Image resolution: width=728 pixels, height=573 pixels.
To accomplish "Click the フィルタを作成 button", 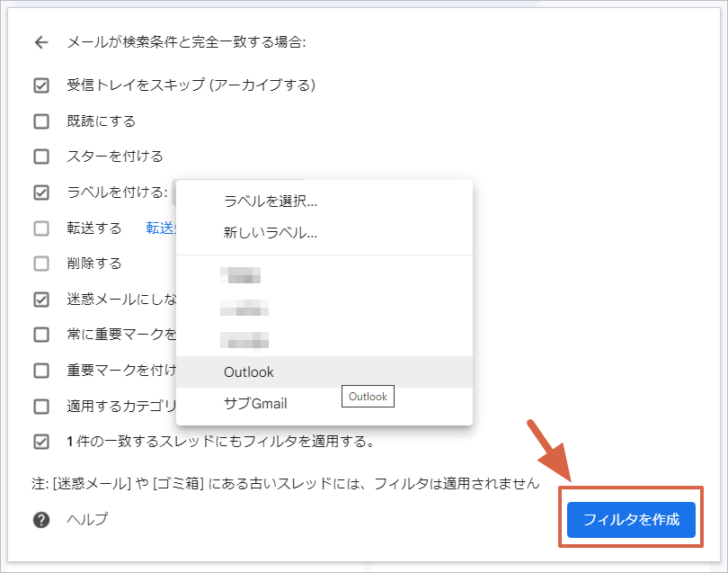I will [x=629, y=519].
